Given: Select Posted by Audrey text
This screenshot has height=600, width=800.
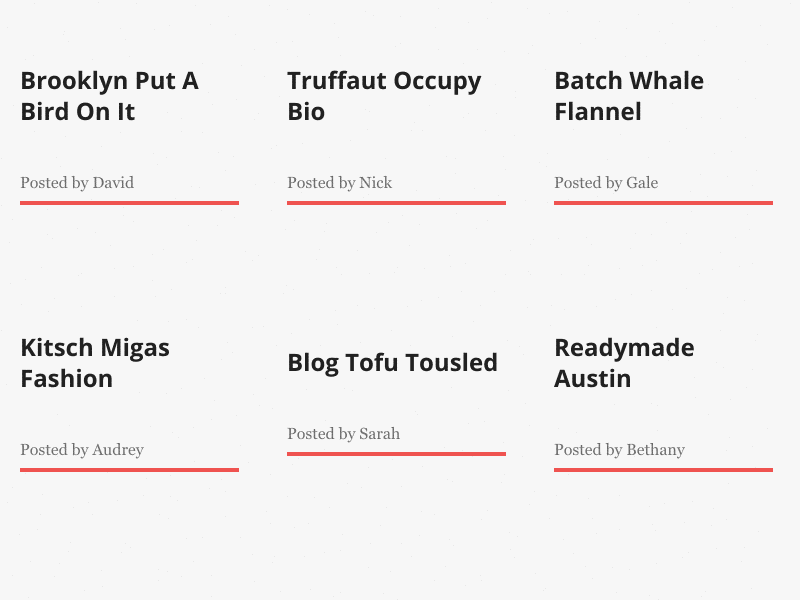Looking at the screenshot, I should tap(82, 450).
